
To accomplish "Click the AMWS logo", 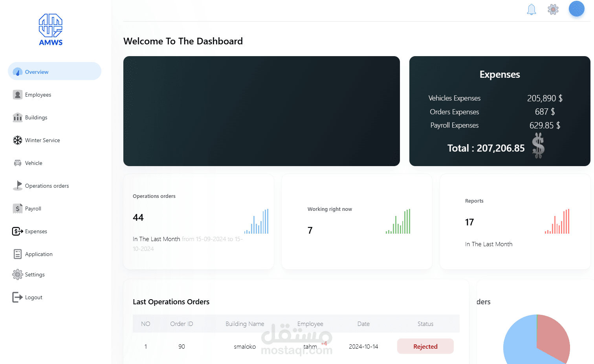I will point(51,30).
